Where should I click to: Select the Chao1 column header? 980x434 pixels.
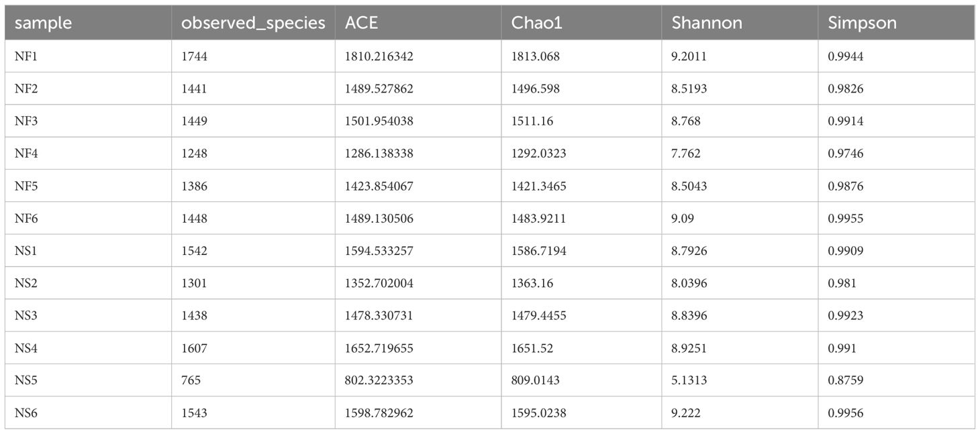pyautogui.click(x=536, y=23)
